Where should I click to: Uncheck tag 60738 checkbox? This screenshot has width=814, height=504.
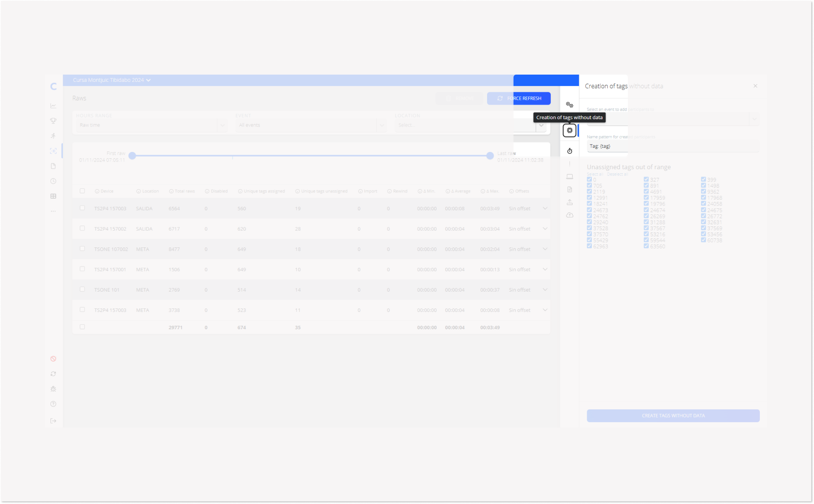click(x=704, y=240)
